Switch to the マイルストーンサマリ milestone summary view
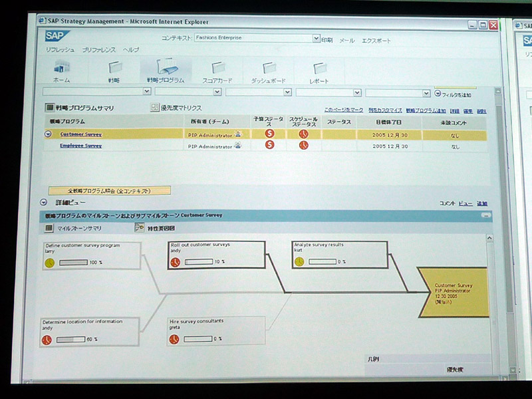This screenshot has width=532, height=399. pos(73,228)
